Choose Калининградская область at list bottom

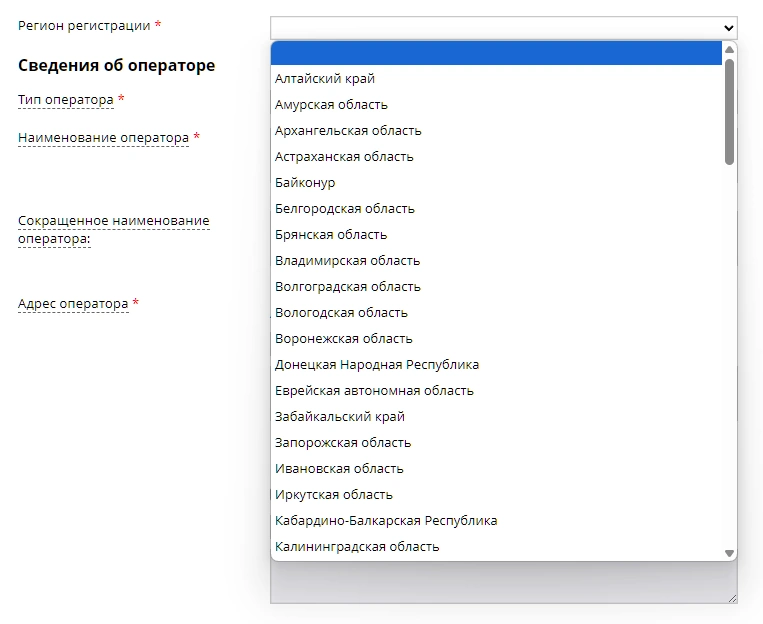click(x=357, y=547)
